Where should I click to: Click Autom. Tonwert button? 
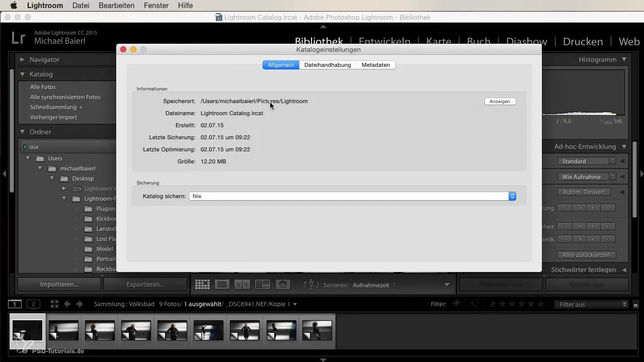tap(584, 192)
